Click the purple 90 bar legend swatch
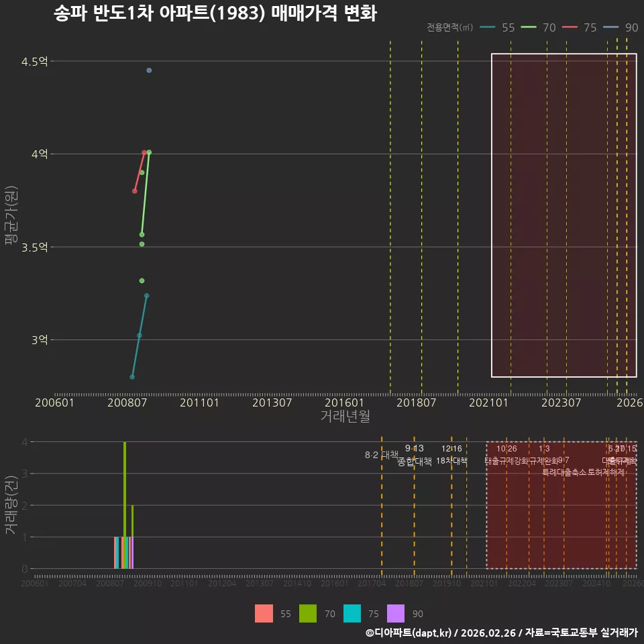This screenshot has height=644, width=644. coord(396,614)
